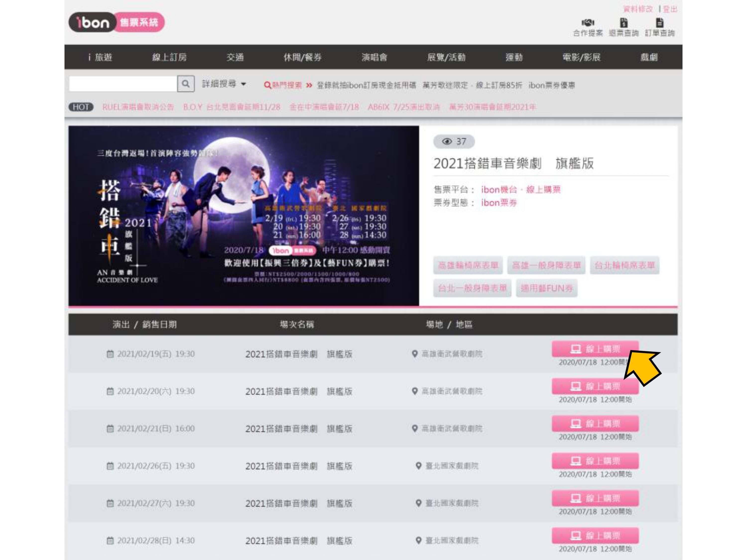Open 金在中演唱會延7/18 link

(324, 107)
